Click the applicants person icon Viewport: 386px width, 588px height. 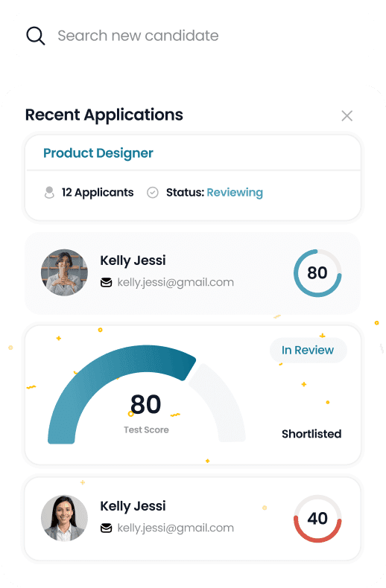pos(49,192)
